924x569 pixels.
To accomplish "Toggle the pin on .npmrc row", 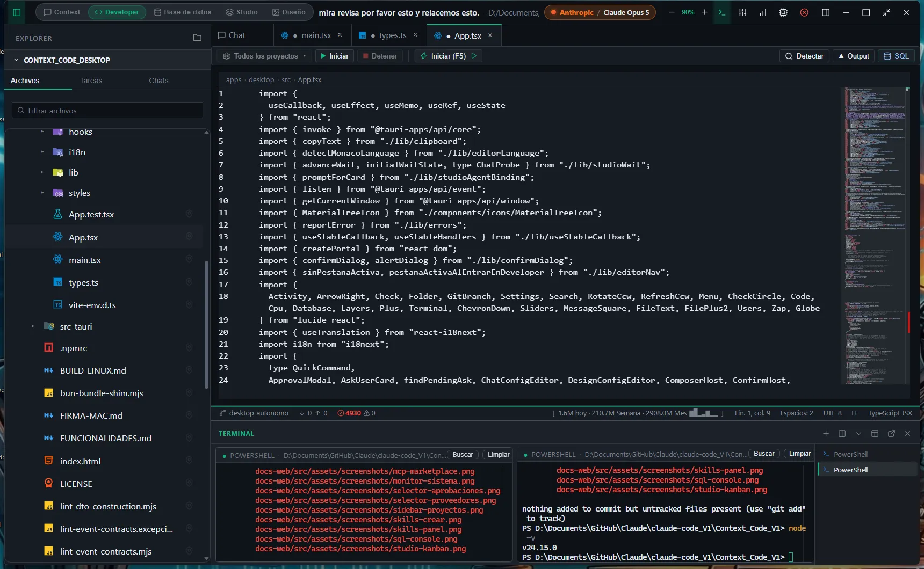I will [x=189, y=348].
